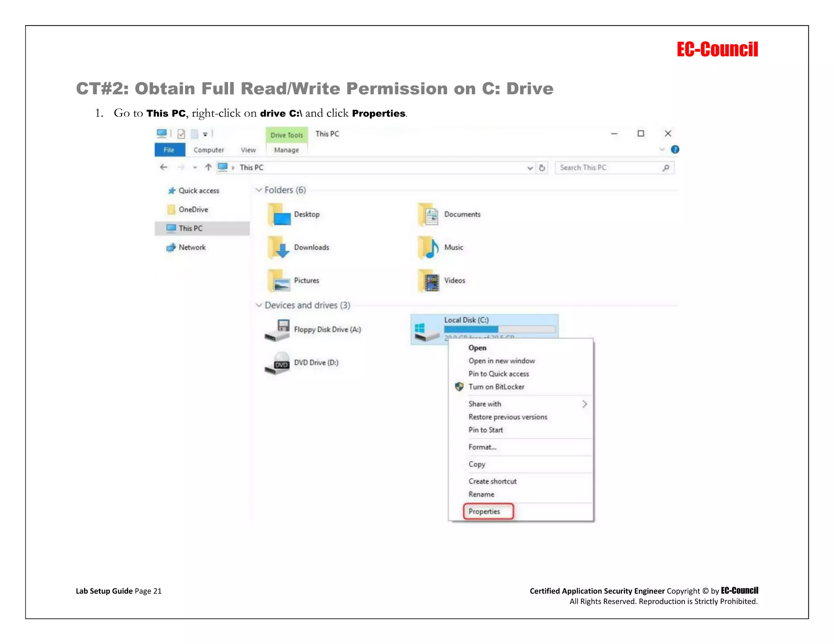Choose Properties from the context menu
834x644 pixels.
[485, 512]
